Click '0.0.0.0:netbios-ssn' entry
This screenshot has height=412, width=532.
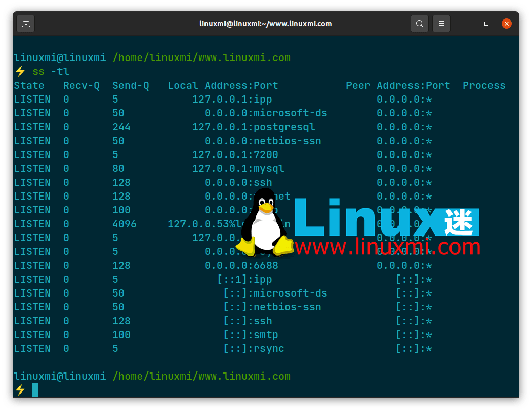coord(263,141)
